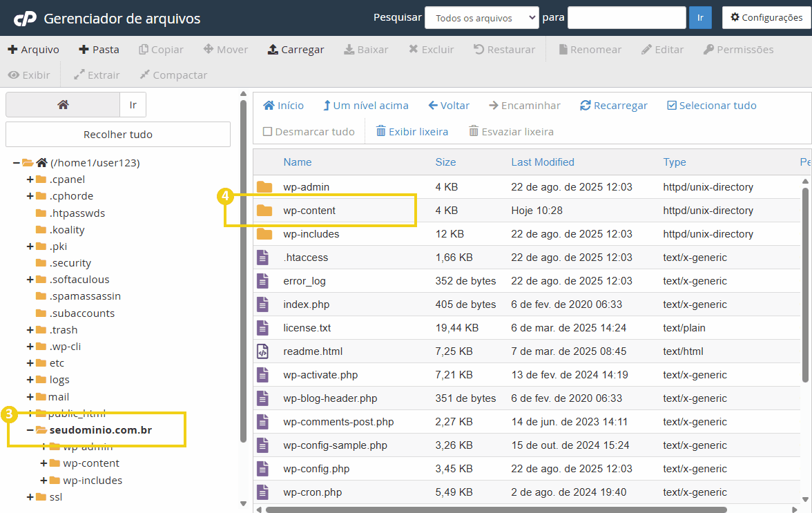Reload listing with Recarregar

[614, 106]
